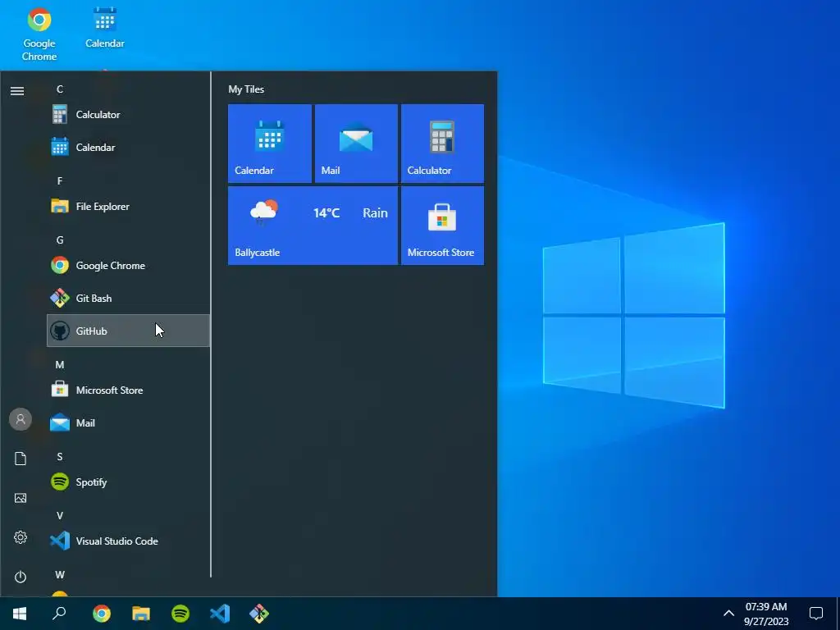The image size is (840, 630).
Task: Open Calculator from the app list
Action: (128, 115)
